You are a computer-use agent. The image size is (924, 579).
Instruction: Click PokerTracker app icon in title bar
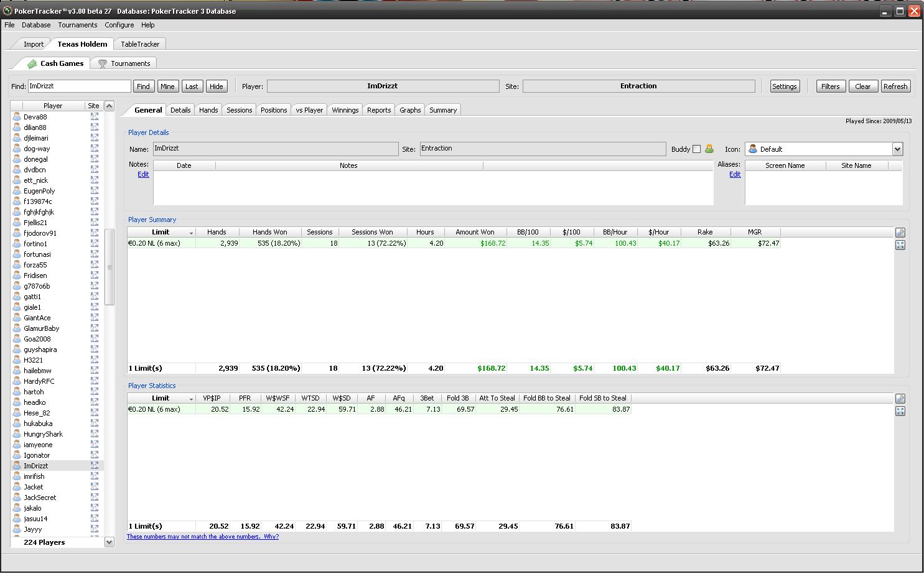[x=7, y=11]
